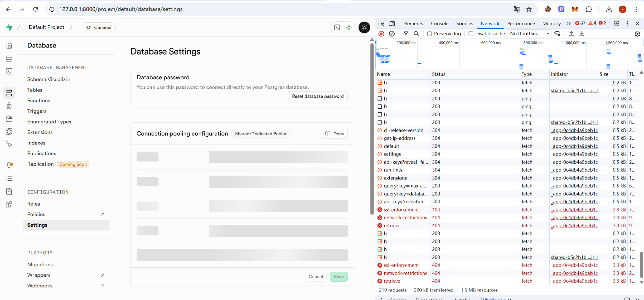Click Reset database password button
This screenshot has height=300, width=644.
318,96
